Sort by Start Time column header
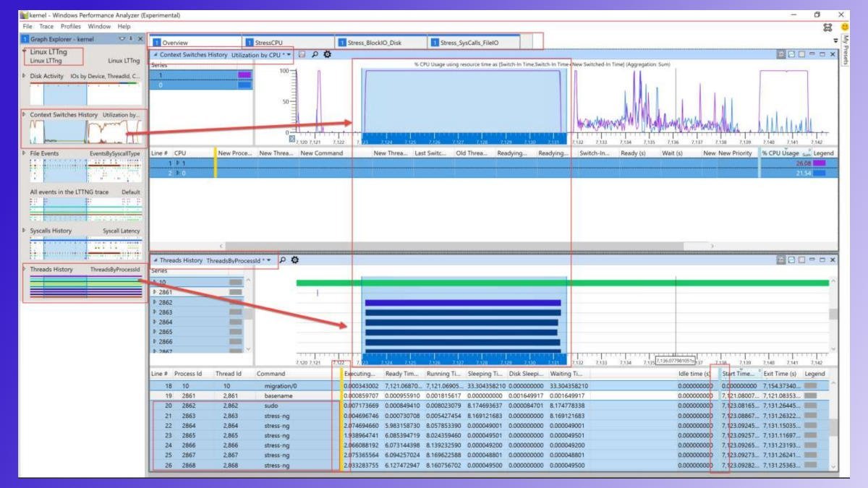The width and height of the screenshot is (868, 488). pos(738,374)
